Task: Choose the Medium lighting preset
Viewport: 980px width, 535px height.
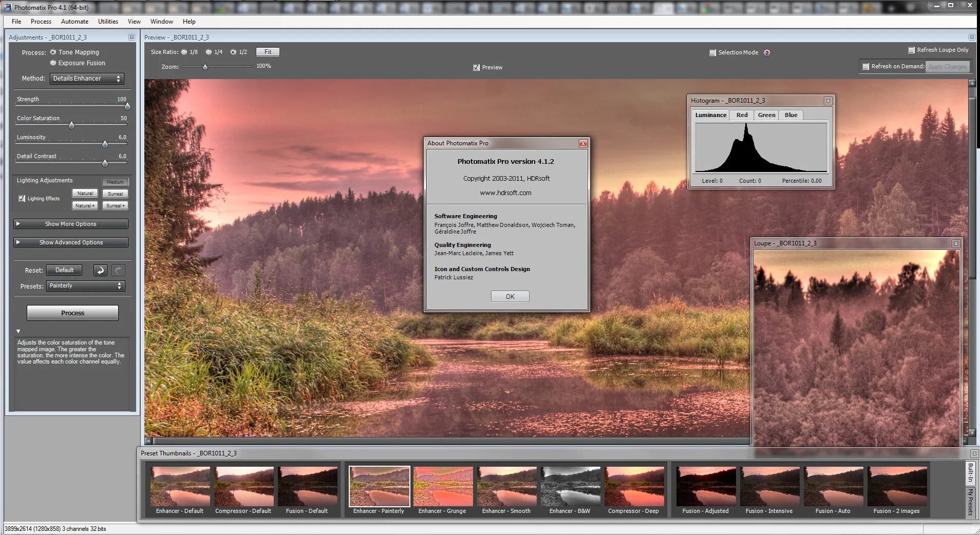Action: click(x=115, y=182)
